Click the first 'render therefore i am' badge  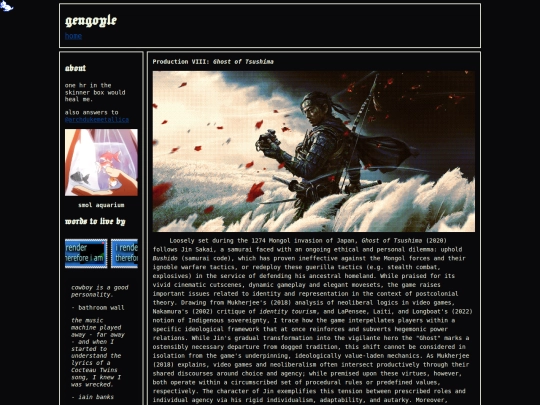click(86, 253)
